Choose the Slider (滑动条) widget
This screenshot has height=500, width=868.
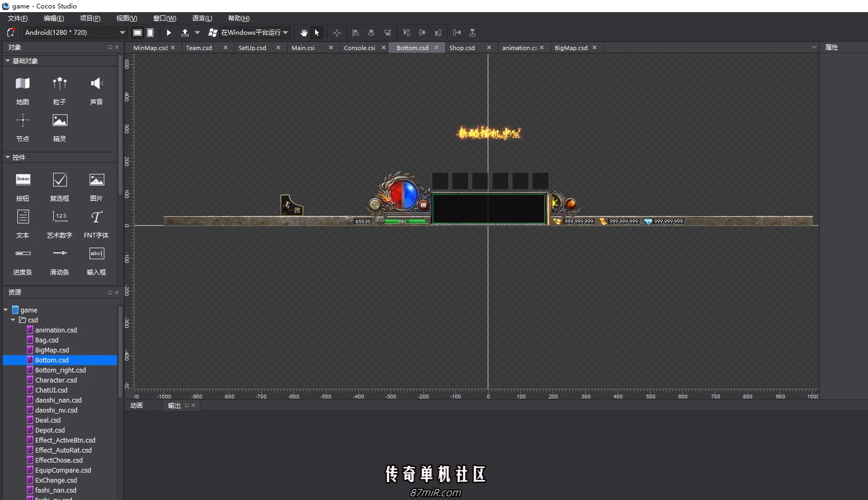[60, 261]
